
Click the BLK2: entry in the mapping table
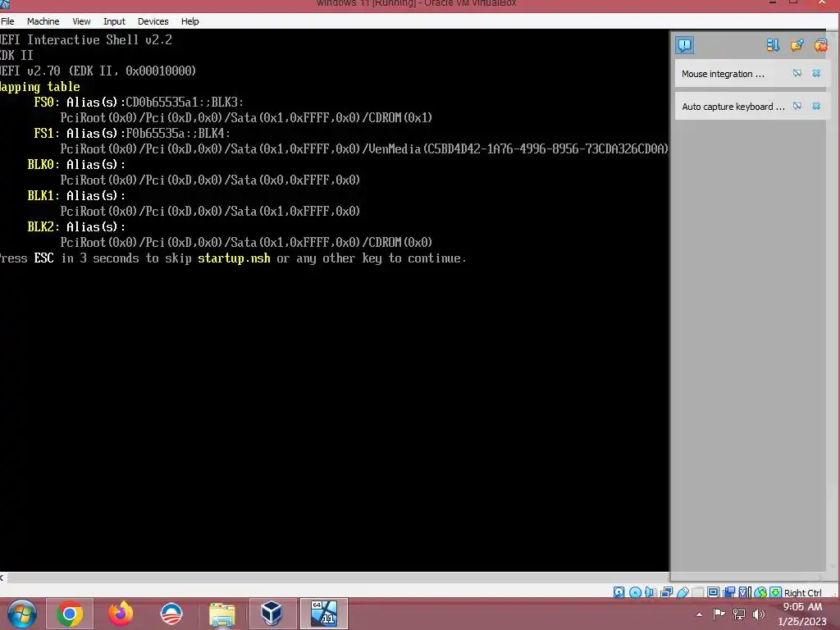[x=43, y=226]
